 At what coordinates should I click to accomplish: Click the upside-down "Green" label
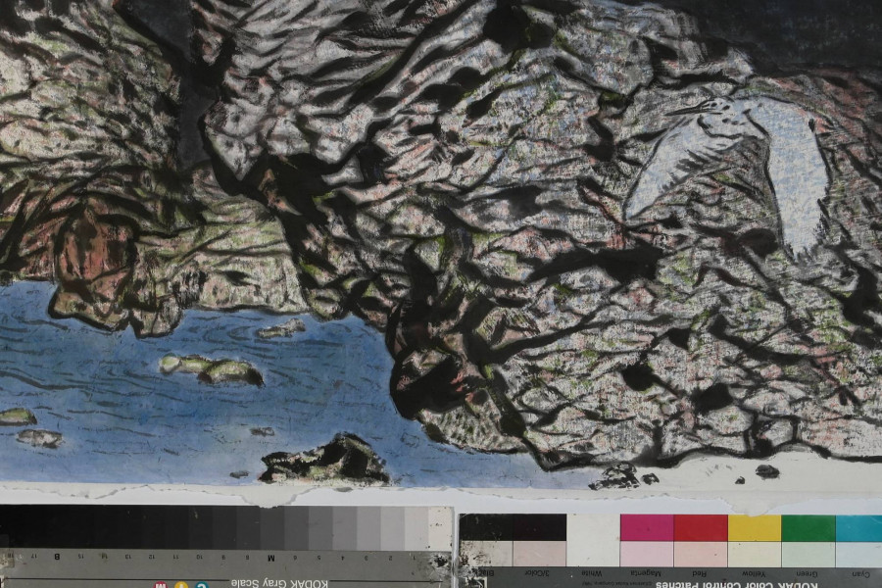[808, 573]
